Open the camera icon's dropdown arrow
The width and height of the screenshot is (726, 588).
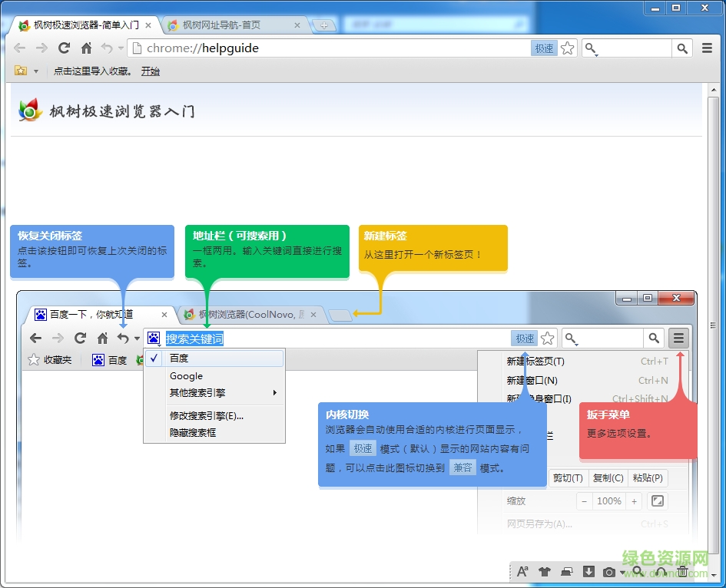(x=622, y=571)
